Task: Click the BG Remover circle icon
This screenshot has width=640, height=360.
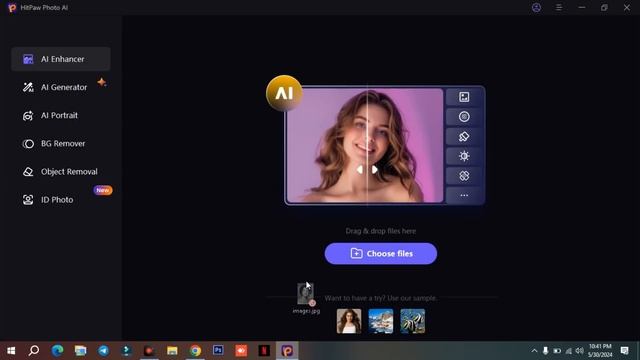Action: (28, 144)
